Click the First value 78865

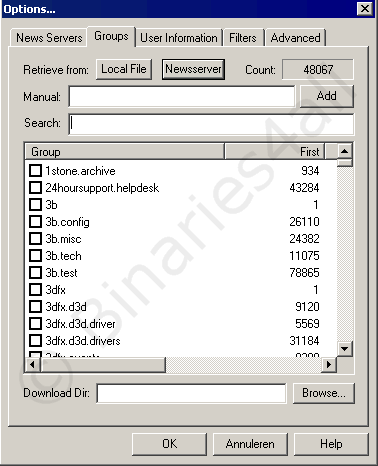pyautogui.click(x=304, y=273)
